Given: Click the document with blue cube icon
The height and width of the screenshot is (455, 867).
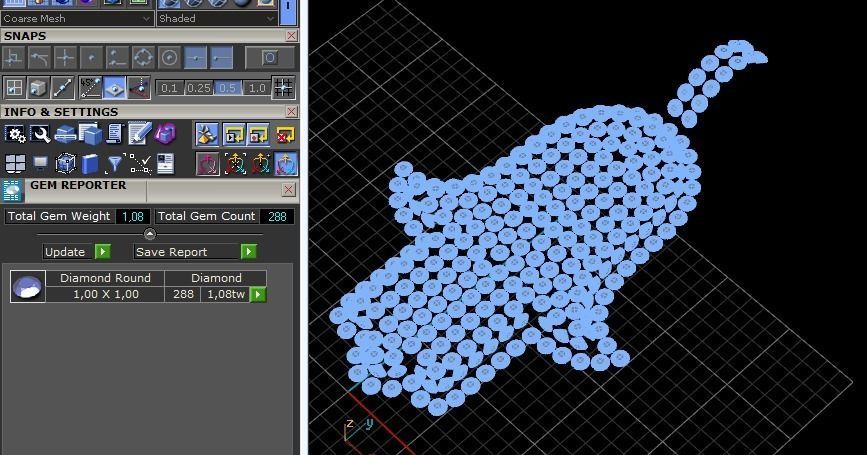Looking at the screenshot, I should pyautogui.click(x=90, y=134).
